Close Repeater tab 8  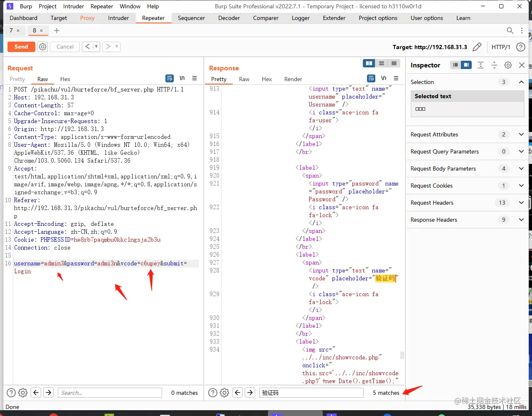coord(41,30)
